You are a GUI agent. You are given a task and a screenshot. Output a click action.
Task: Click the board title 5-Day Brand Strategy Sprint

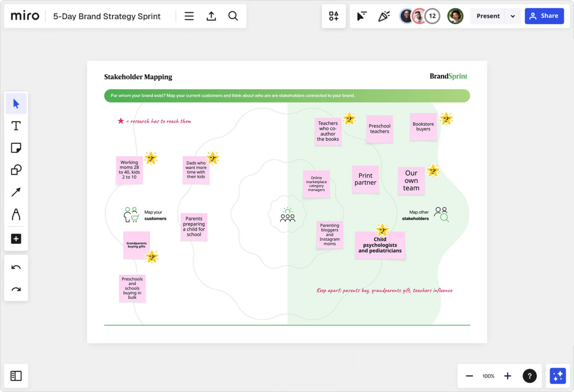107,16
